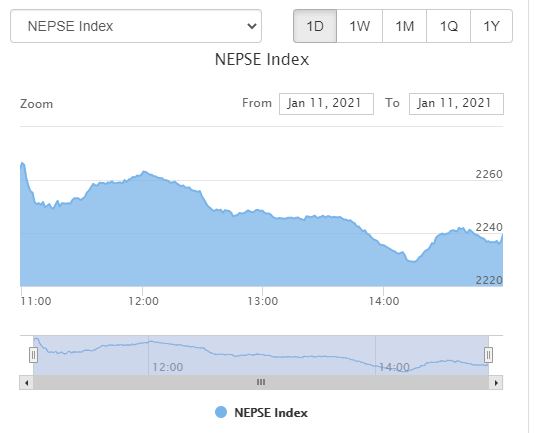The width and height of the screenshot is (536, 433).
Task: Click the 2220 y-axis value
Action: pyautogui.click(x=489, y=281)
